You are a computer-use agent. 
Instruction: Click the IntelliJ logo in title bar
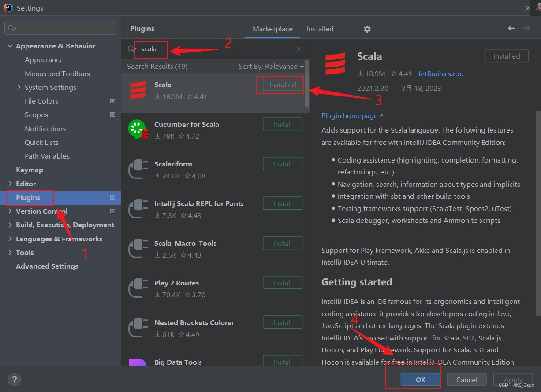8,7
